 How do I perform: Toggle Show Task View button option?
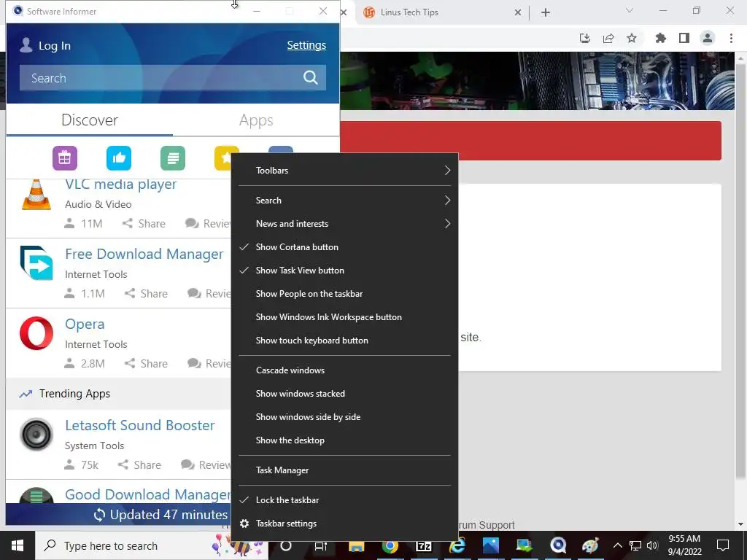[x=344, y=270]
